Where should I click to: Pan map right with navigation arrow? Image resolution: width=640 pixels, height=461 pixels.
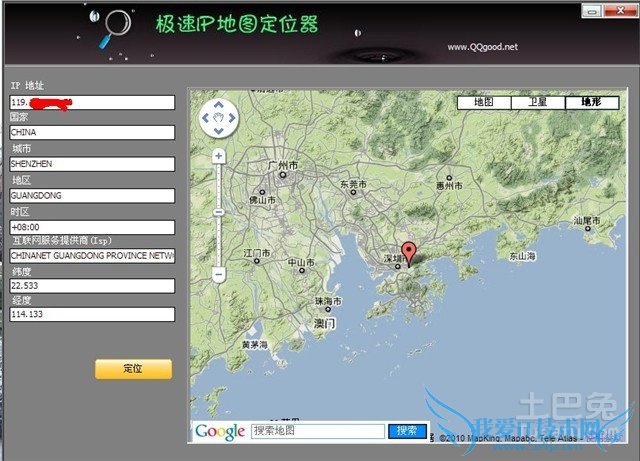pyautogui.click(x=231, y=118)
